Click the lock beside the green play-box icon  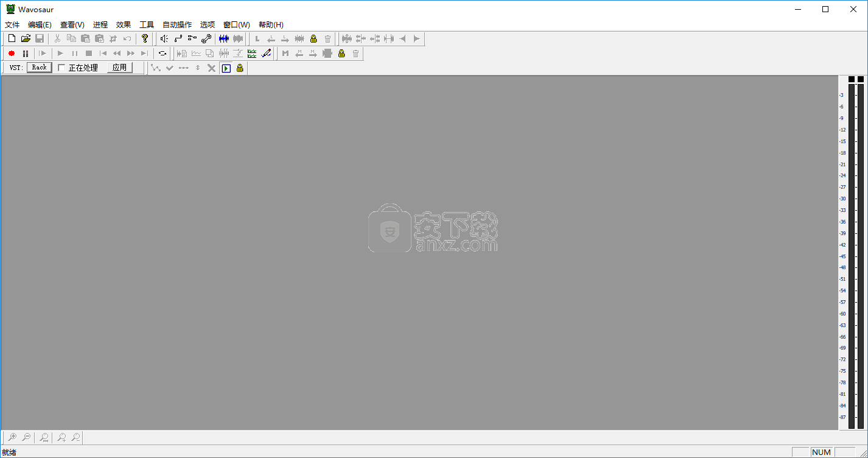240,68
